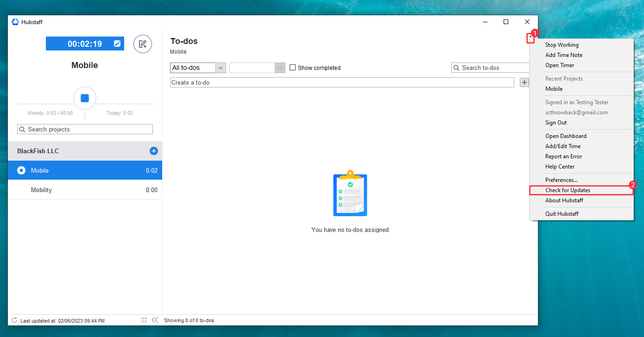Click the Create a to-do input box
The height and width of the screenshot is (337, 644).
coord(342,82)
